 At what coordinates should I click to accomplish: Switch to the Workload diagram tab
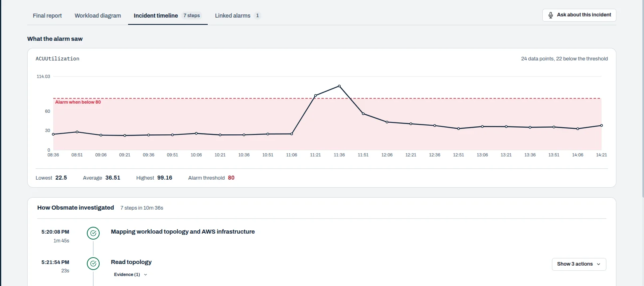click(98, 16)
